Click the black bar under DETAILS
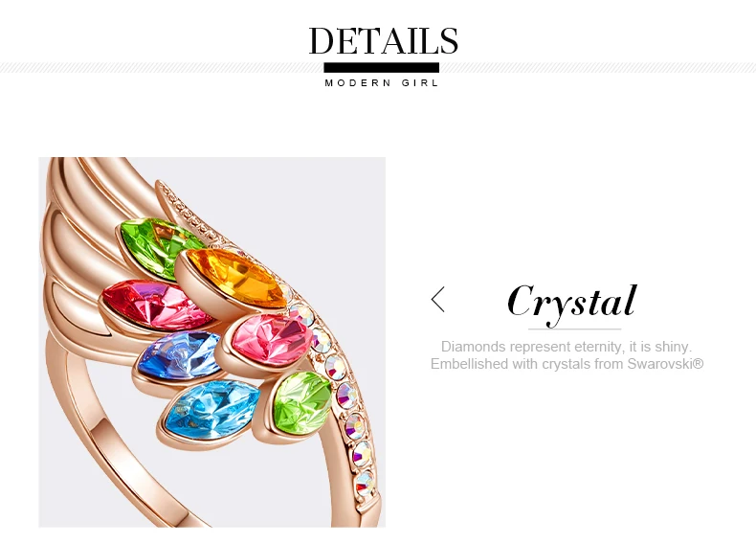This screenshot has height=544, width=756. [x=382, y=68]
